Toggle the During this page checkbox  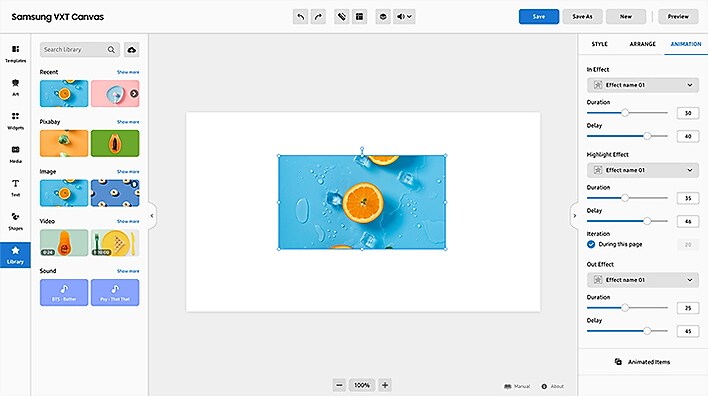tap(591, 244)
